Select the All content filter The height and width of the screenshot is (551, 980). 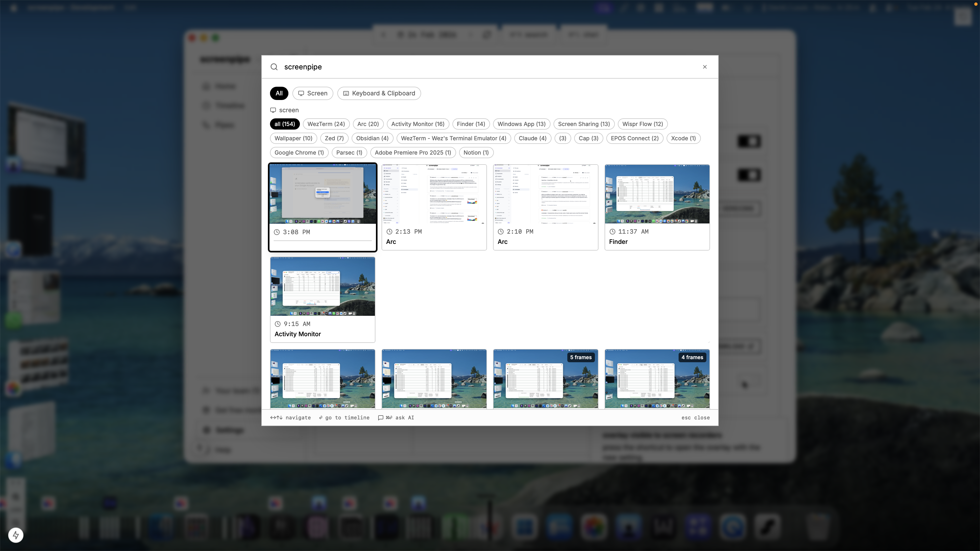279,93
